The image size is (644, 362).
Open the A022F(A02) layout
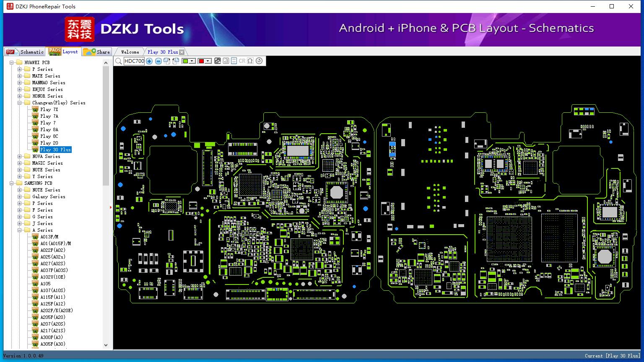pyautogui.click(x=53, y=250)
